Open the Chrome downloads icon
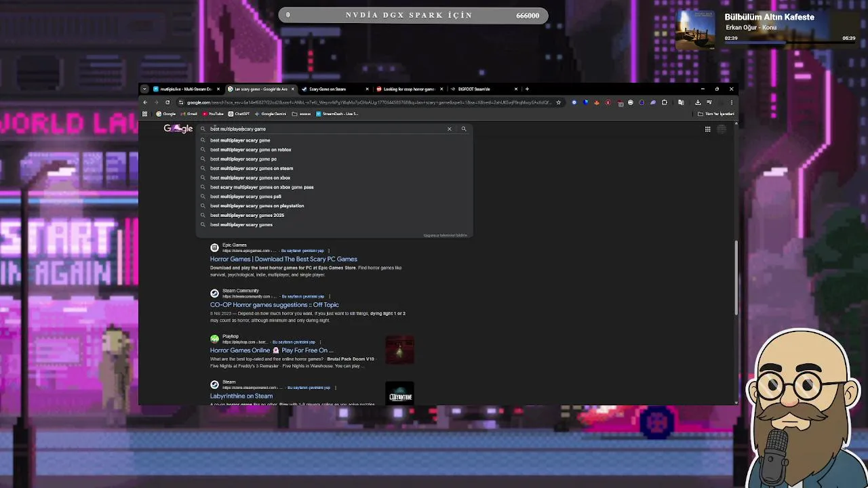The height and width of the screenshot is (488, 868). coord(698,102)
